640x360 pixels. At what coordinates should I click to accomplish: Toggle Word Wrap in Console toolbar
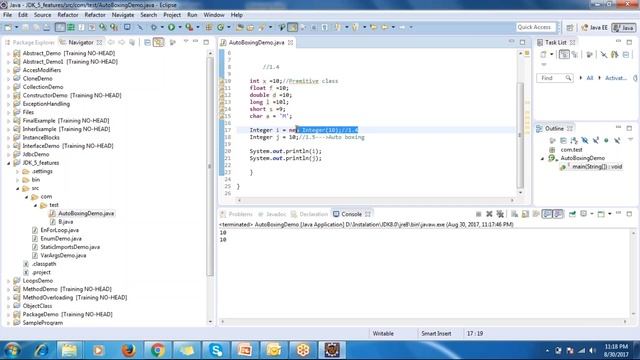click(x=536, y=214)
